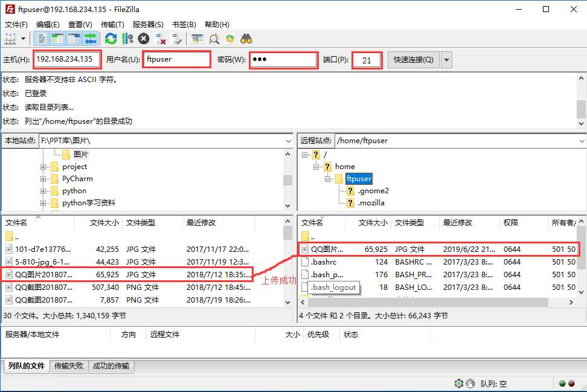Toggle the transfer queue display
This screenshot has height=392, width=587.
pyautogui.click(x=91, y=39)
